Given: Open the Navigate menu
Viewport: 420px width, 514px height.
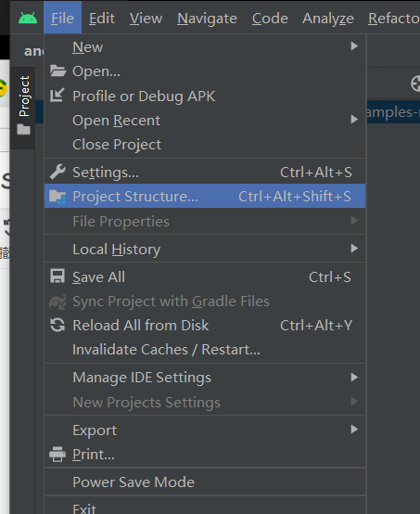Looking at the screenshot, I should point(207,19).
